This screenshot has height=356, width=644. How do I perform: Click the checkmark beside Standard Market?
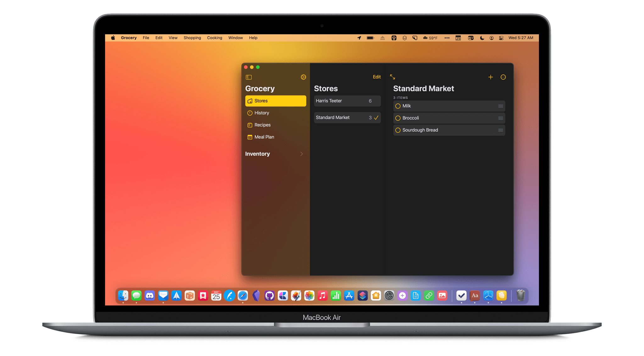tap(376, 118)
